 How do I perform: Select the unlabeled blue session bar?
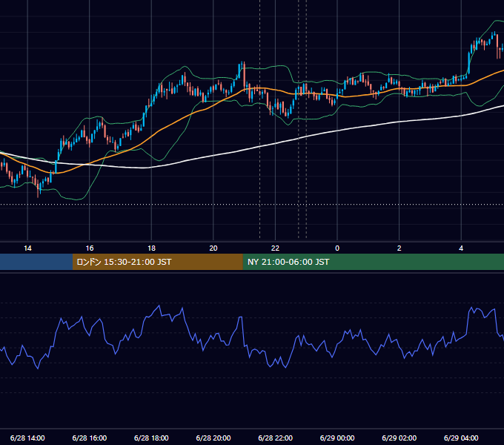click(36, 262)
